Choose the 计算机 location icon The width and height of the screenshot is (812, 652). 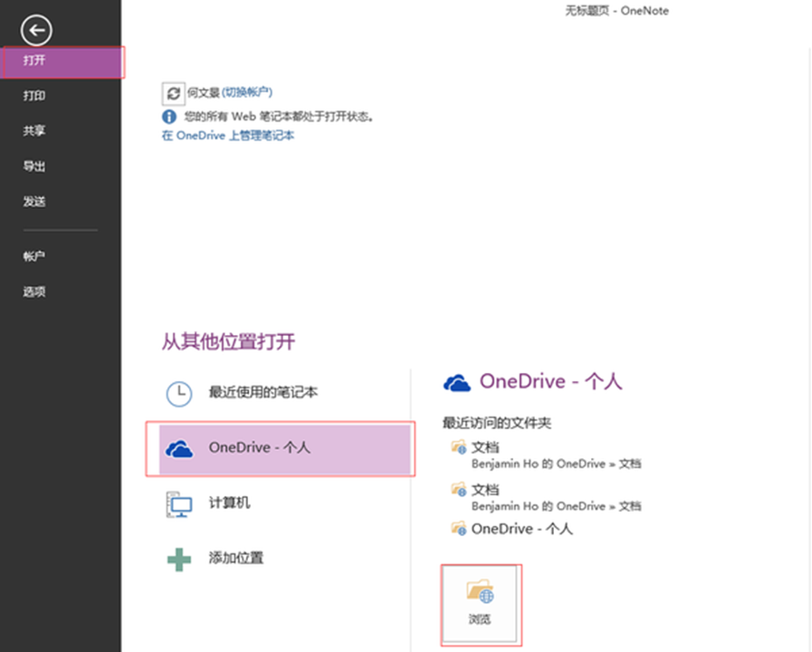tap(179, 503)
